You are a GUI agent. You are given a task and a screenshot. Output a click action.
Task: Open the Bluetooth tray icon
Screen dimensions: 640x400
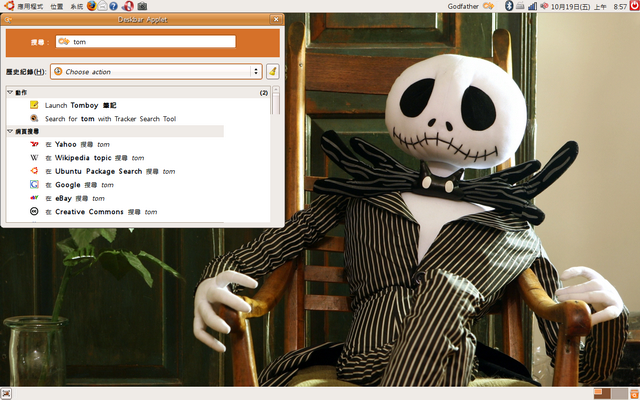509,6
